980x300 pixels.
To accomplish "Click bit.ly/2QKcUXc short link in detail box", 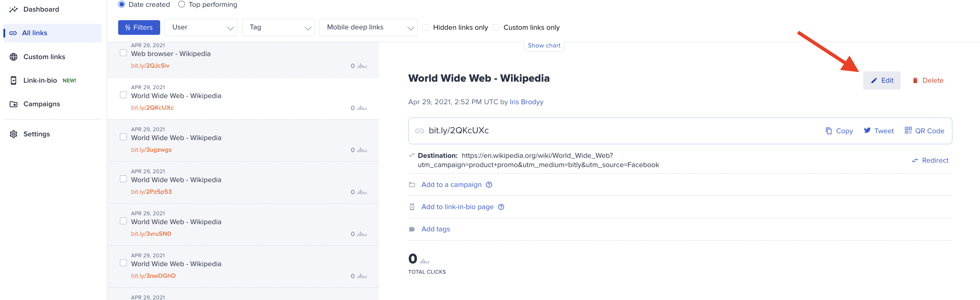I will click(459, 131).
